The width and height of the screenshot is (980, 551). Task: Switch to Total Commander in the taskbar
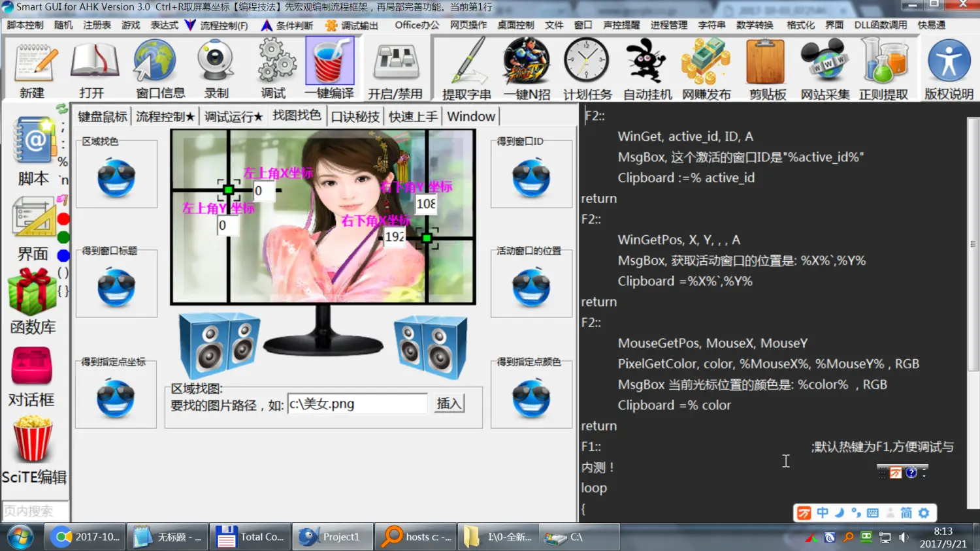pyautogui.click(x=250, y=537)
